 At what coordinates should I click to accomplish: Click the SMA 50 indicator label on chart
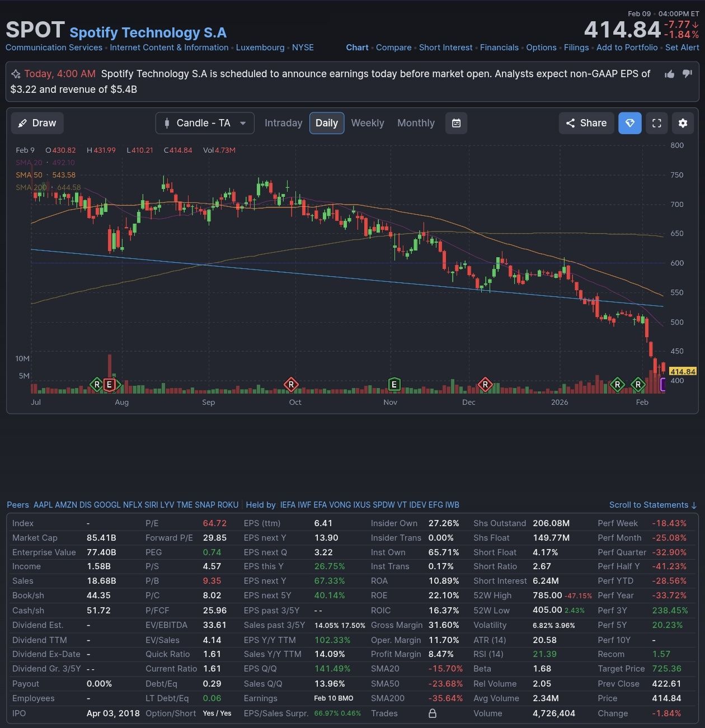(29, 175)
